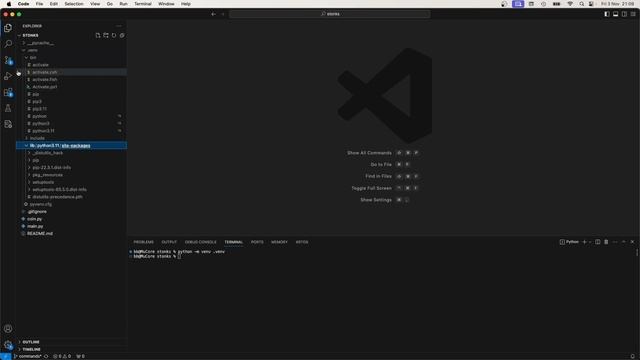Open the Explorer view in activity bar
This screenshot has height=360, width=640.
tap(8, 28)
